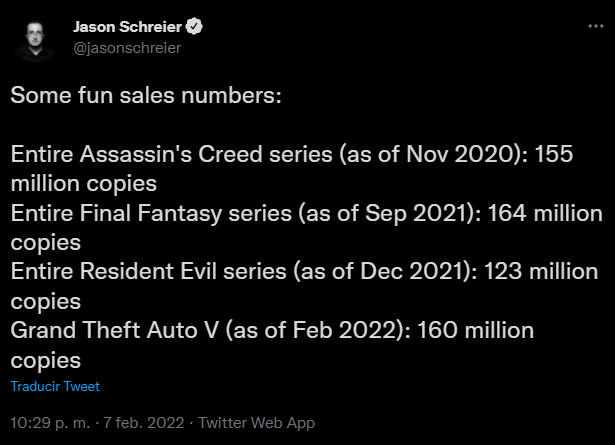Click the '155' sales figure

pyautogui.click(x=554, y=154)
